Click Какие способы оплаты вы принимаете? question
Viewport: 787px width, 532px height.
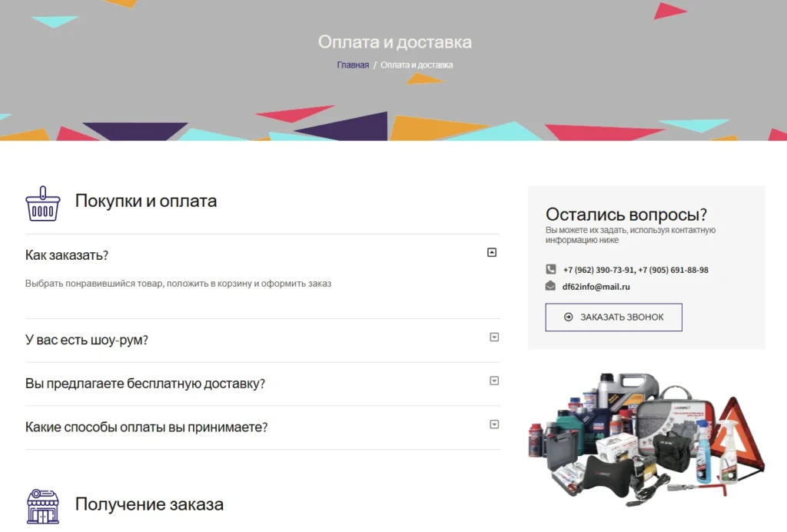(x=147, y=427)
